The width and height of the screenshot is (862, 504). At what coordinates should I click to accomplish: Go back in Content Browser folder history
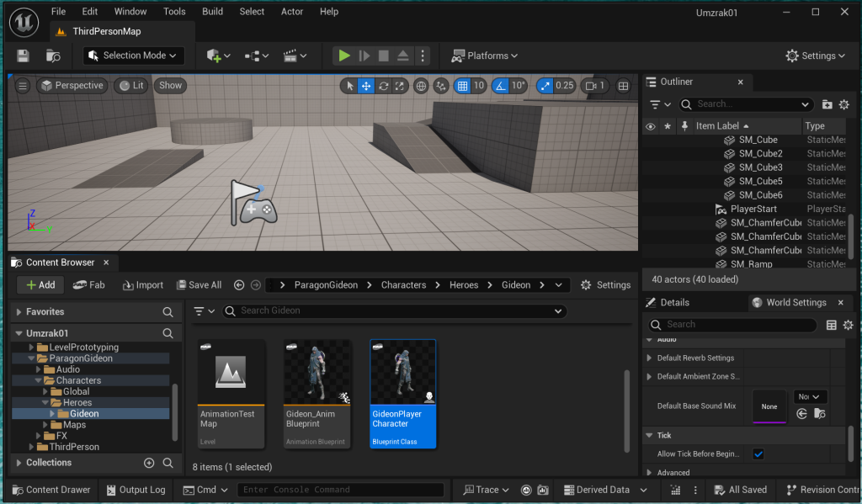[x=238, y=284]
